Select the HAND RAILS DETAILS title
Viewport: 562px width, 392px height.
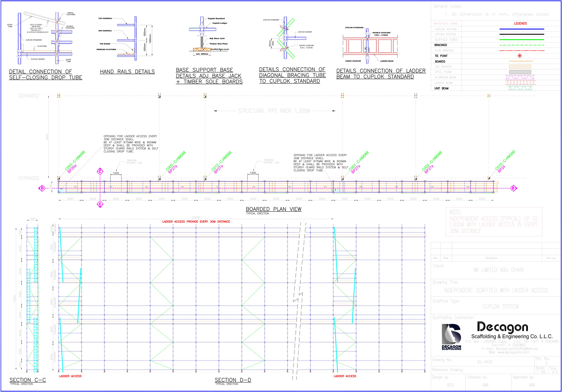[x=127, y=72]
